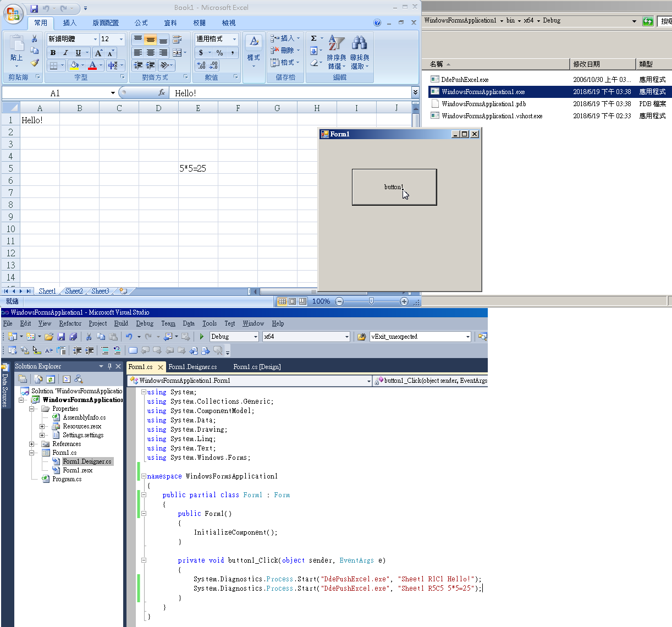672x627 pixels.
Task: Select the Sheet2 worksheet tab
Action: coord(74,291)
